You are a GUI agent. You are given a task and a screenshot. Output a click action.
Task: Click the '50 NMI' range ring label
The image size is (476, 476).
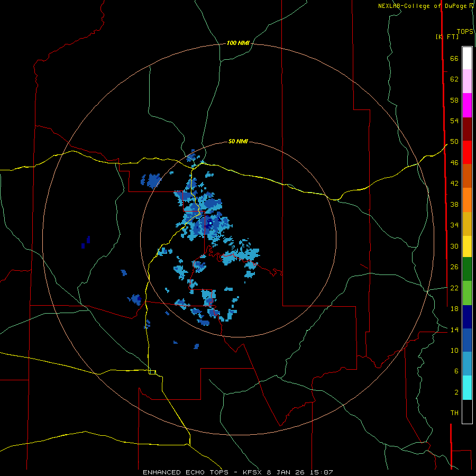point(238,141)
